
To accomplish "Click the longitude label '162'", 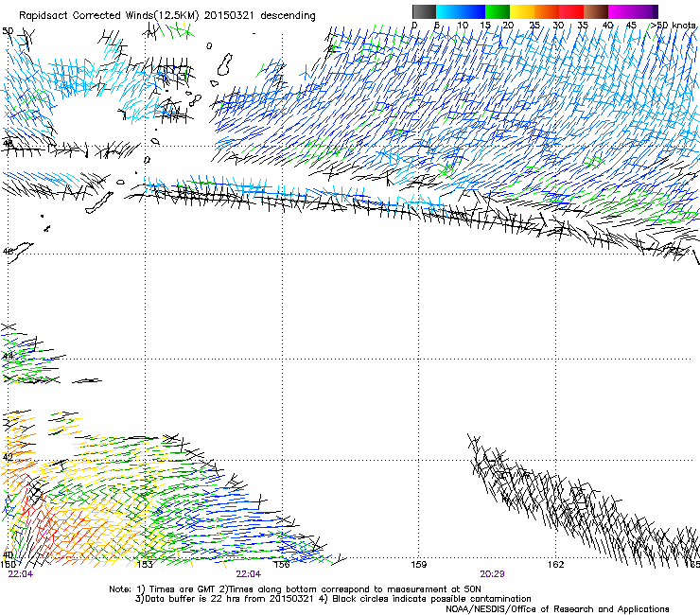I will point(556,565).
